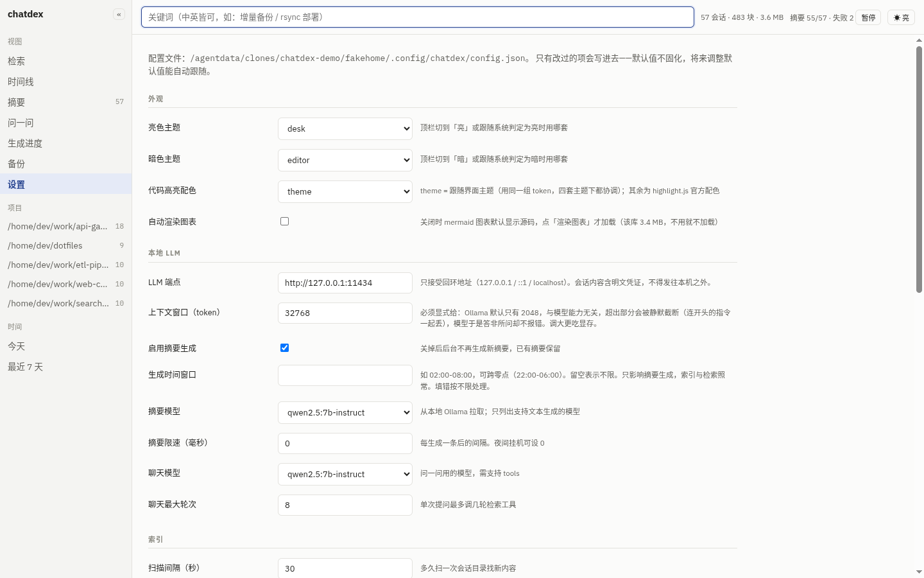Uncheck the 启用摘要生成 checkbox
This screenshot has height=578, width=924.
284,347
